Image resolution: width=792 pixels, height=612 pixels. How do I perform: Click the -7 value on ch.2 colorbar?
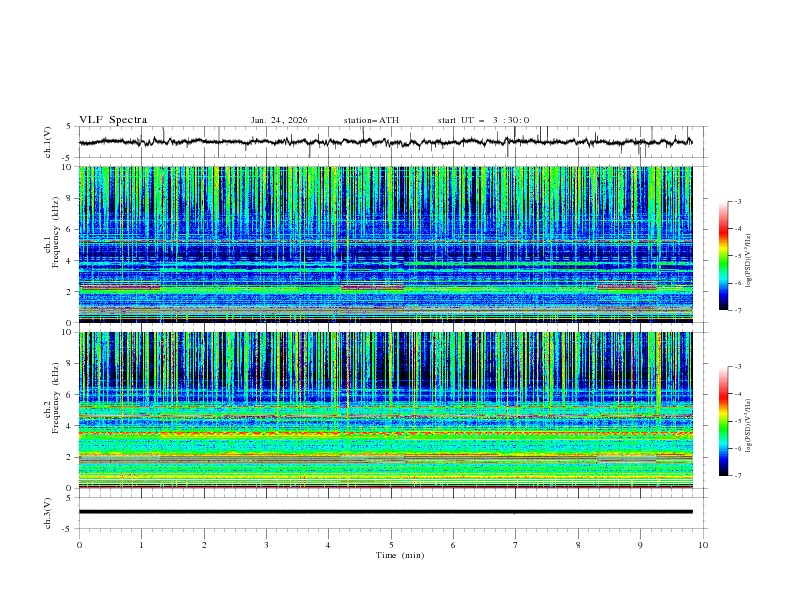point(738,476)
